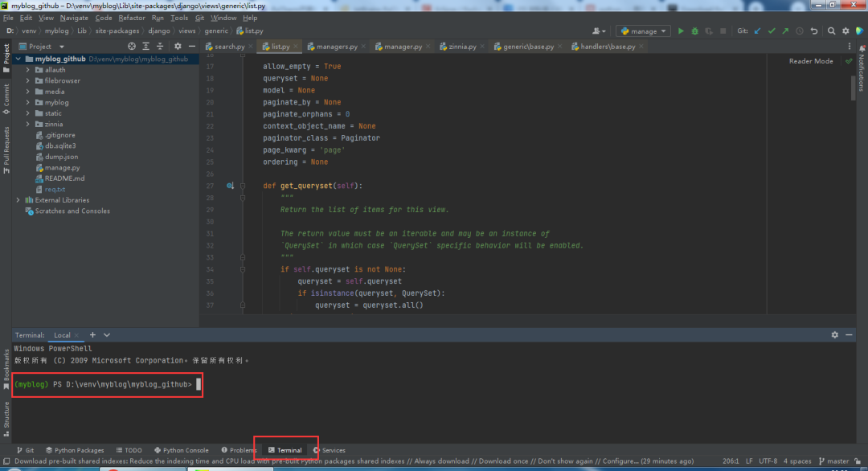Toggle the Project tool window button

6,58
